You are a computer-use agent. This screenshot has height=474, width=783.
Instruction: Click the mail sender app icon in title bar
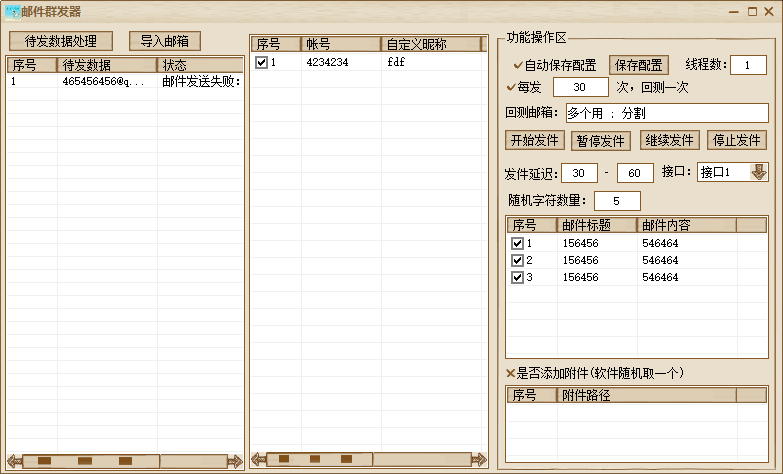12,12
